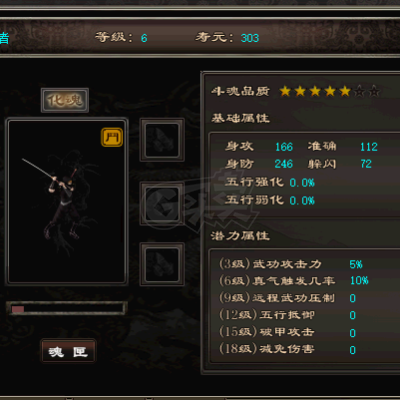
Task: Select the (18级) 减免伤害 row
Action: [287, 349]
